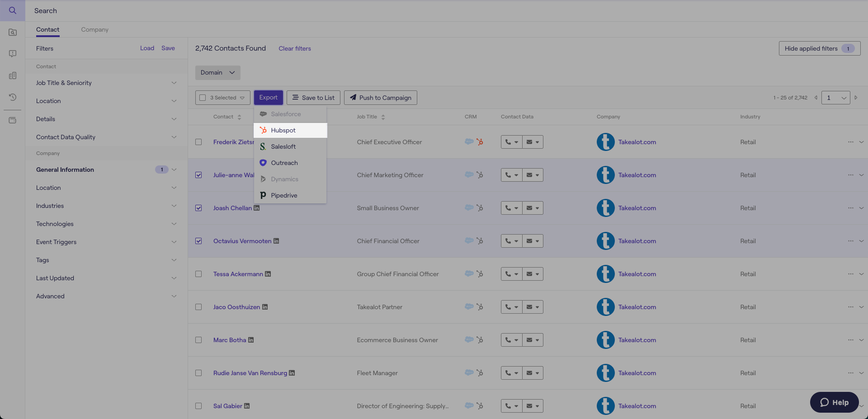Viewport: 868px width, 419px height.
Task: Click Push to Campaign button
Action: [x=381, y=98]
